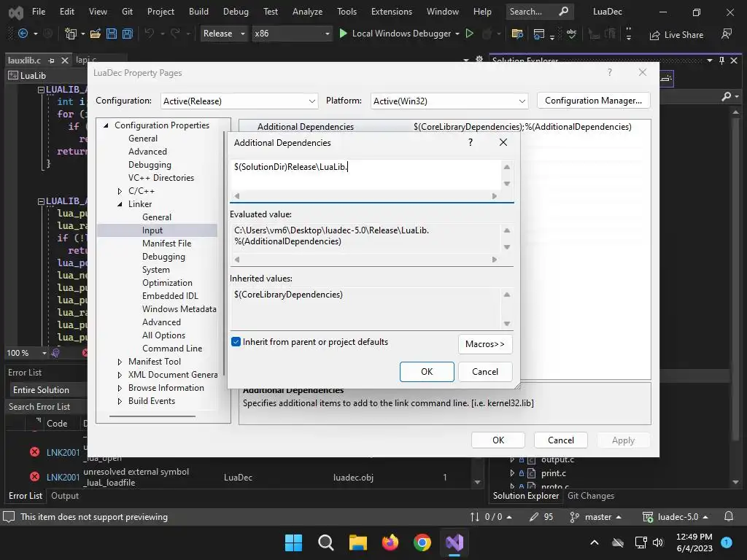Viewport: 747px width, 560px height.
Task: Click OK in LuaDec Property Pages
Action: coord(498,440)
